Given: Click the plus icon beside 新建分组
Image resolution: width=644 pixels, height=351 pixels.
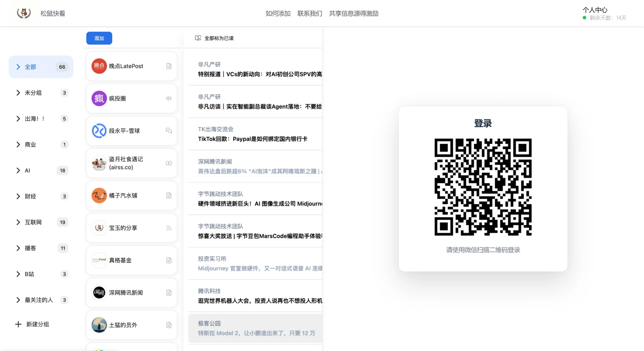Looking at the screenshot, I should pyautogui.click(x=18, y=324).
